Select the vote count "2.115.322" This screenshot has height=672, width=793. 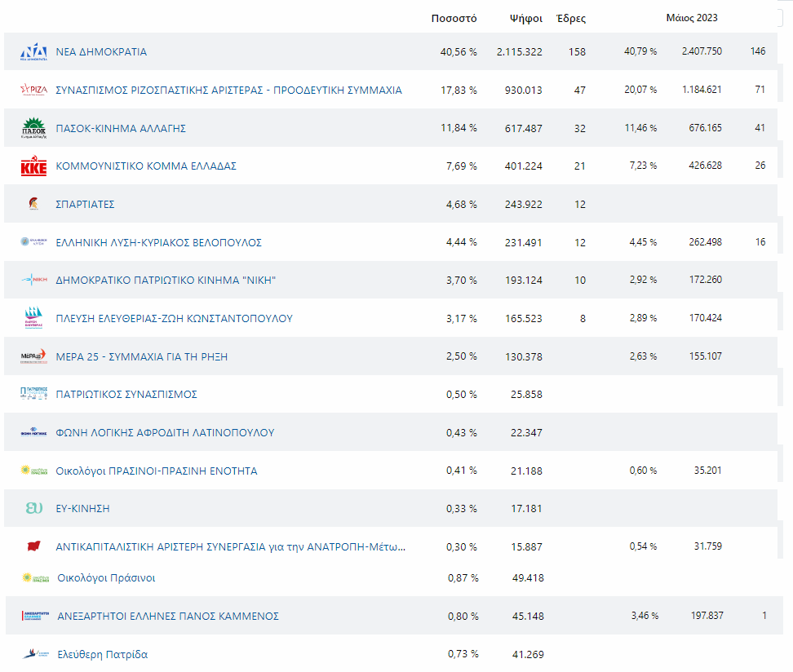pos(520,52)
